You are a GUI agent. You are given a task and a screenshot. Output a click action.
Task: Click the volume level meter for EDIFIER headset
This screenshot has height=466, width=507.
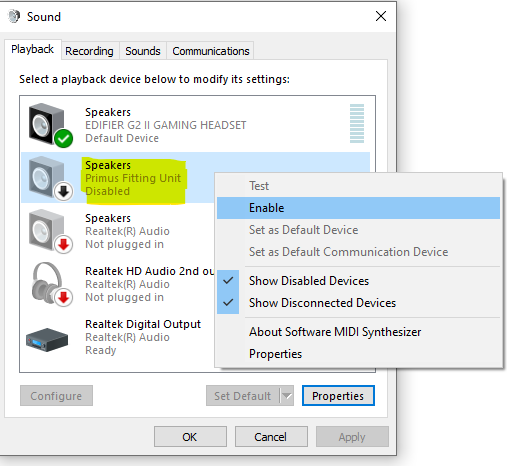(x=357, y=124)
